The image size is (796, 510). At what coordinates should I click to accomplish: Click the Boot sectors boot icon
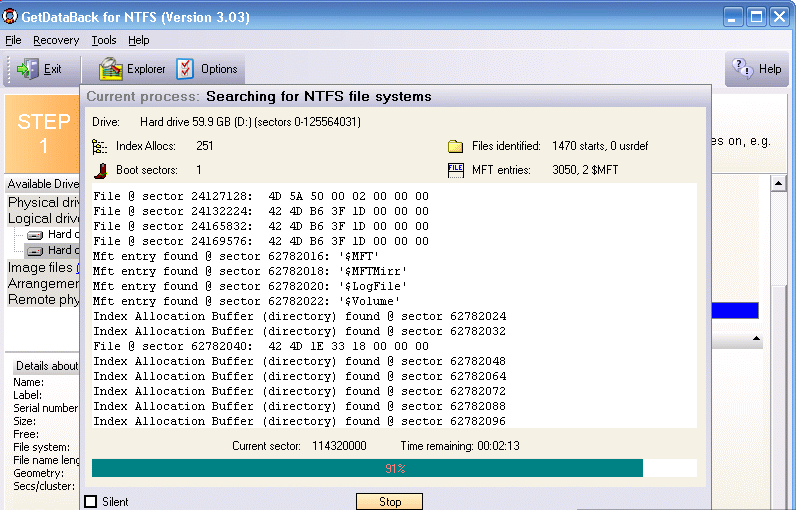[99, 170]
